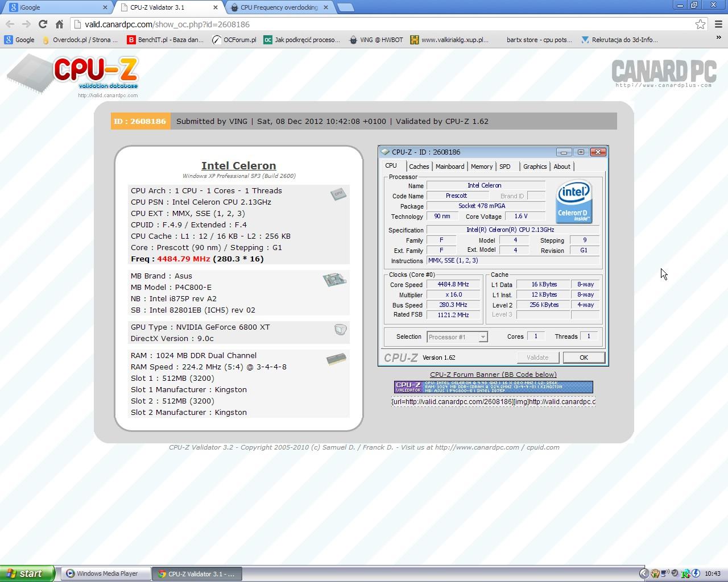Open the www.valkiriaklg.xup.pl bookmark
The image size is (728, 582).
pos(449,40)
